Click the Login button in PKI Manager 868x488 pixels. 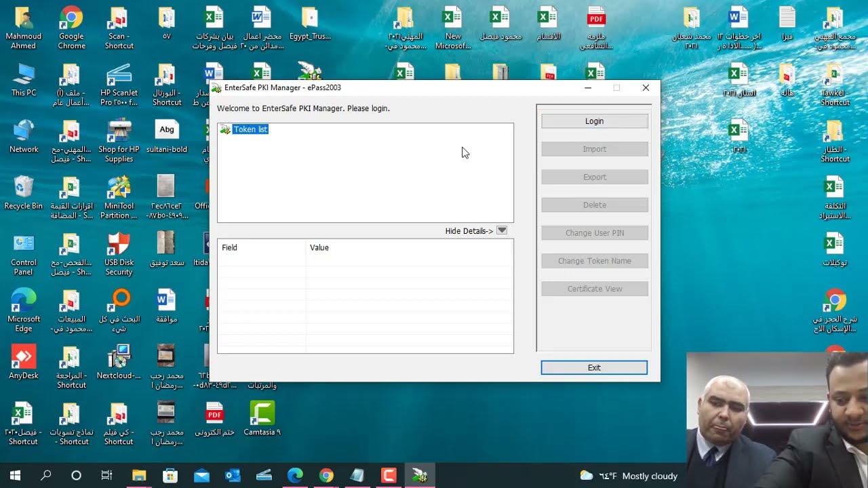594,121
